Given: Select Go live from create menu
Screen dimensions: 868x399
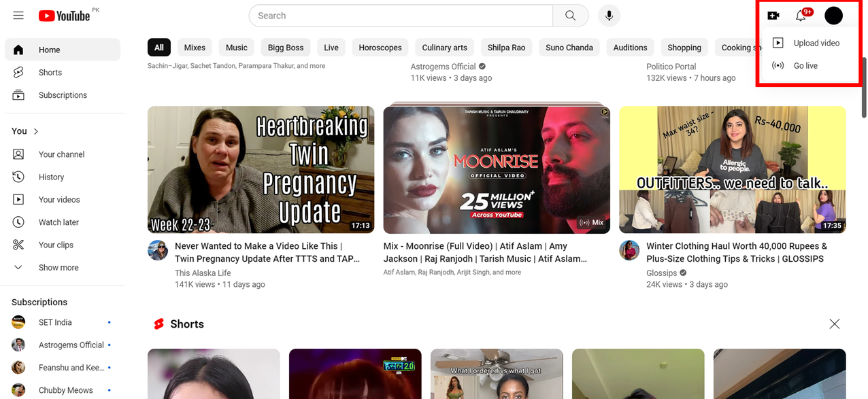Looking at the screenshot, I should pos(808,66).
